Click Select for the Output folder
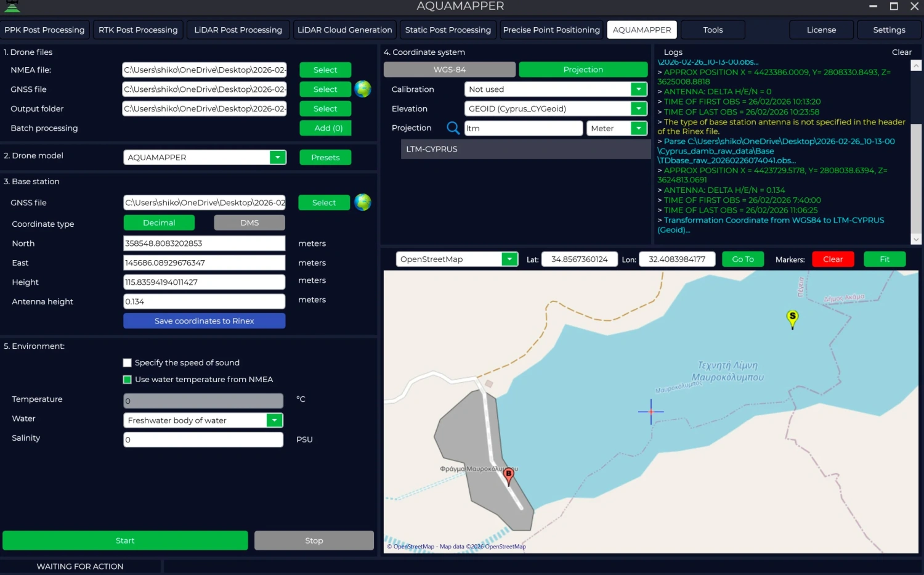 325,108
